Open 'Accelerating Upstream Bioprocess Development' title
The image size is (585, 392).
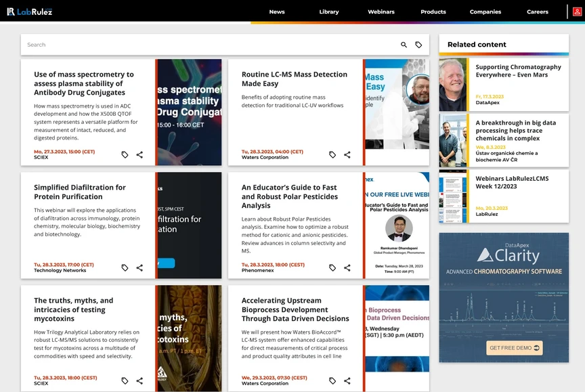295,309
